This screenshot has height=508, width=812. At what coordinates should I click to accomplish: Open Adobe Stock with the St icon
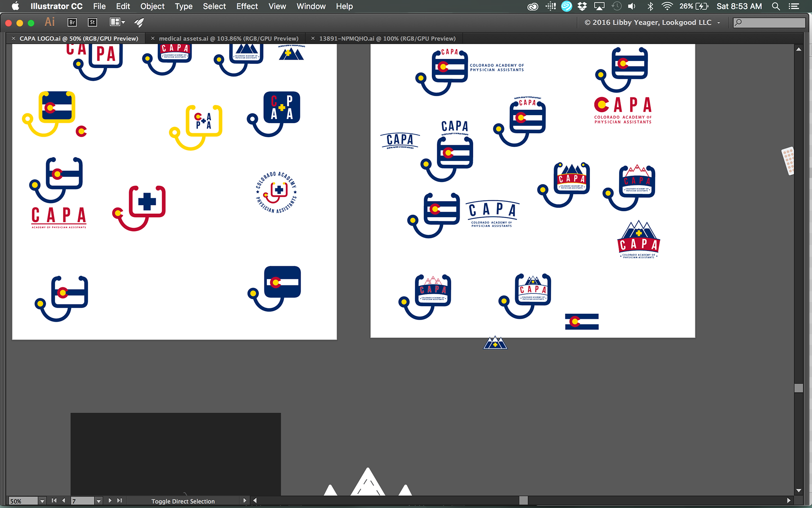(x=92, y=22)
